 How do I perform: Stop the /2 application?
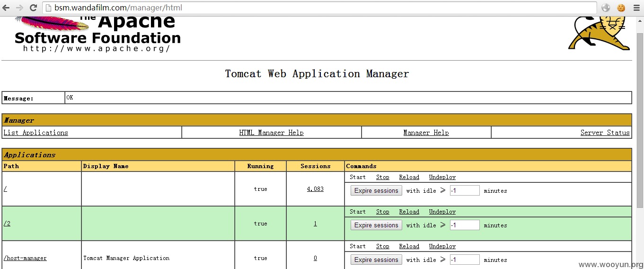click(383, 212)
